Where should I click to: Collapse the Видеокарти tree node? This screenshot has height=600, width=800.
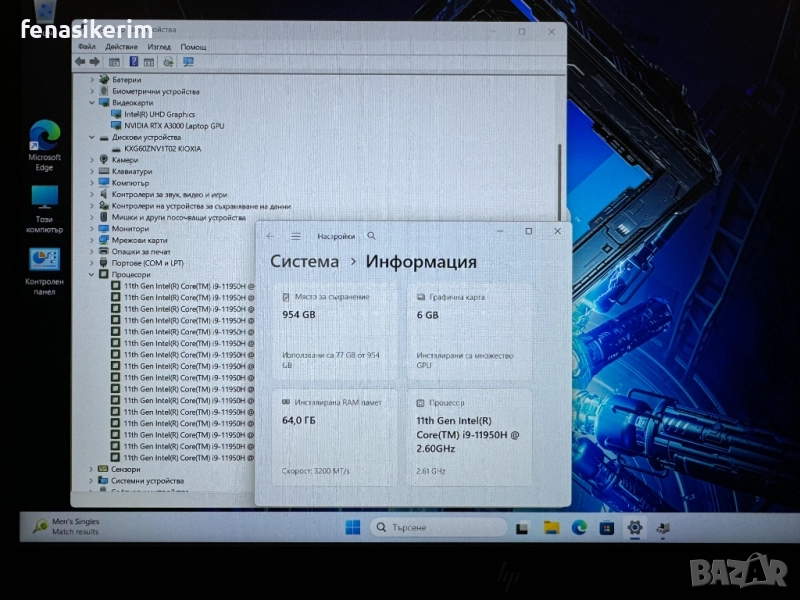pos(92,102)
